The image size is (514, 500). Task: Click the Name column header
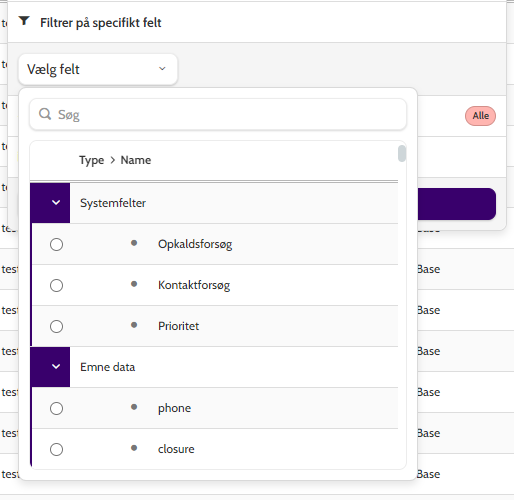point(136,160)
